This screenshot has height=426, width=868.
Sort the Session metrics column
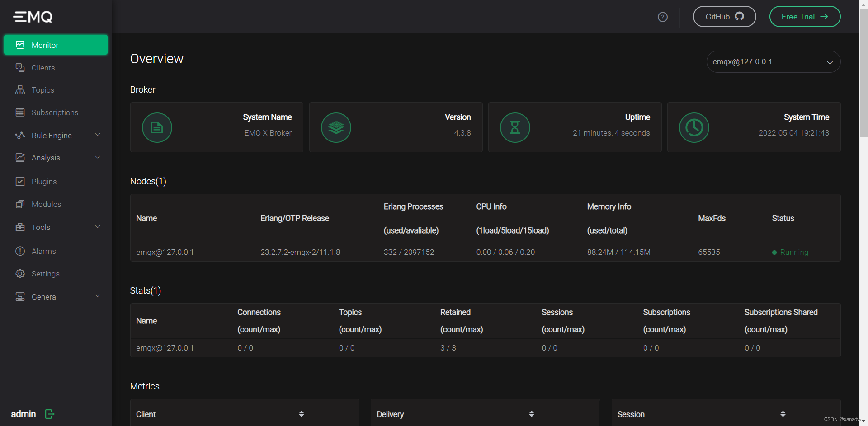(783, 414)
